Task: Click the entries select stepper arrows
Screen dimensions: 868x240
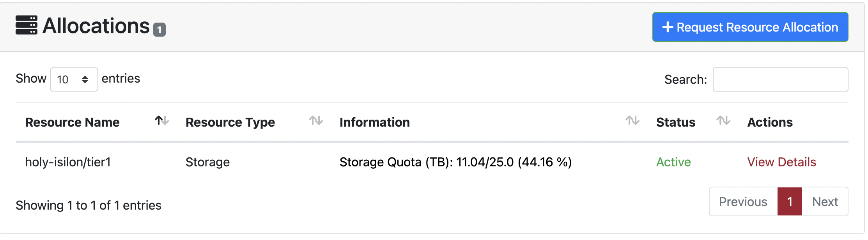Action: 85,79
